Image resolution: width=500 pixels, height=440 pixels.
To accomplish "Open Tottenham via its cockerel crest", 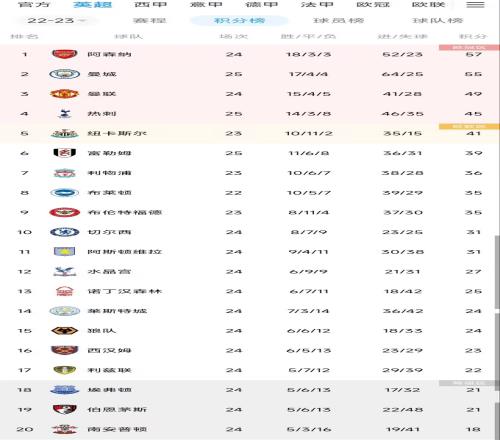I will (x=64, y=113).
